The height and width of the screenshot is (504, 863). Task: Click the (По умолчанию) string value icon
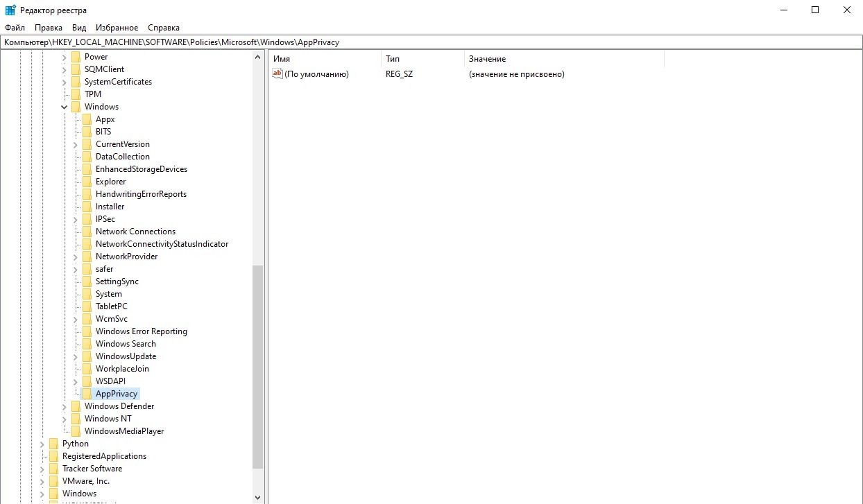pyautogui.click(x=277, y=74)
